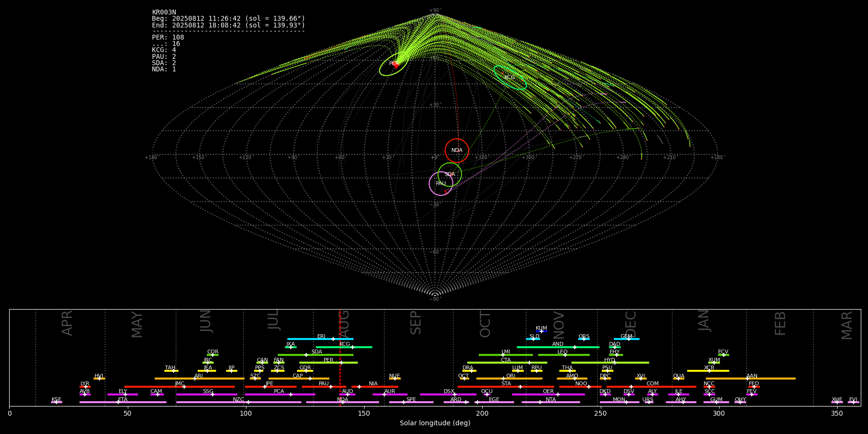Screen dimensions: 868x434
Task: Click the MAR month label
Action: [x=847, y=325]
